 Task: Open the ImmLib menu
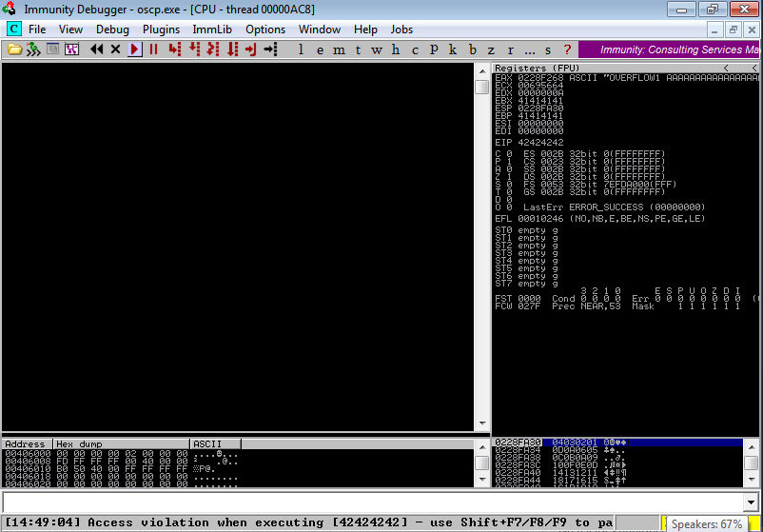tap(212, 30)
